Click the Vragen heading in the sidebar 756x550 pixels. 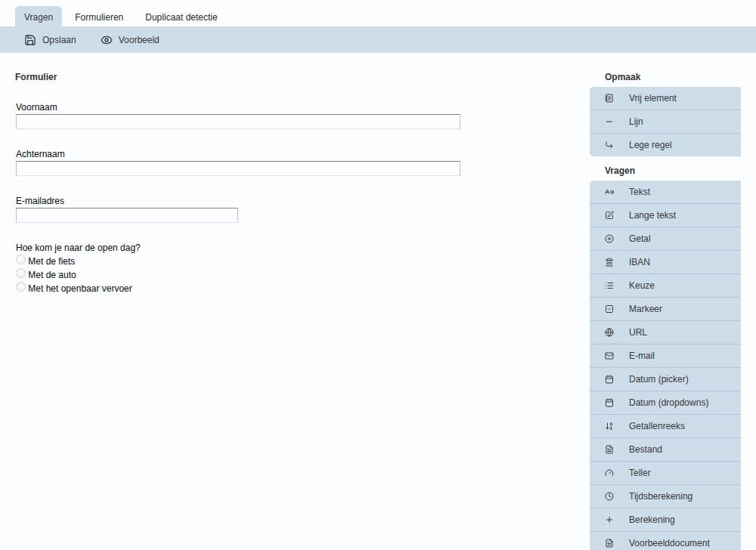620,171
